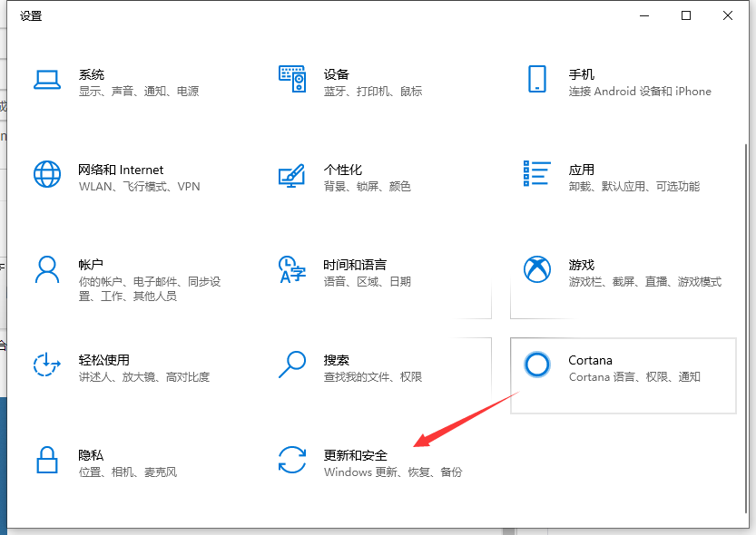
Task: Open the 手机 (Phone) icon
Action: click(x=538, y=80)
